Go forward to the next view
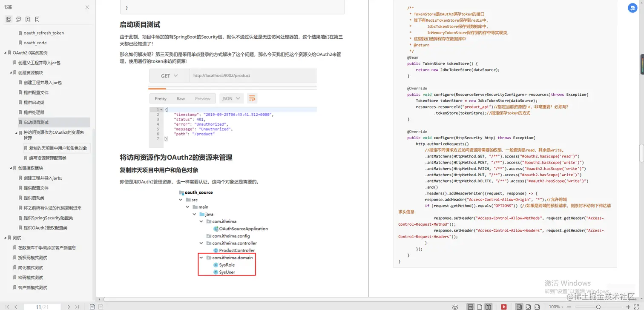Image resolution: width=644 pixels, height=310 pixels. tap(101, 307)
